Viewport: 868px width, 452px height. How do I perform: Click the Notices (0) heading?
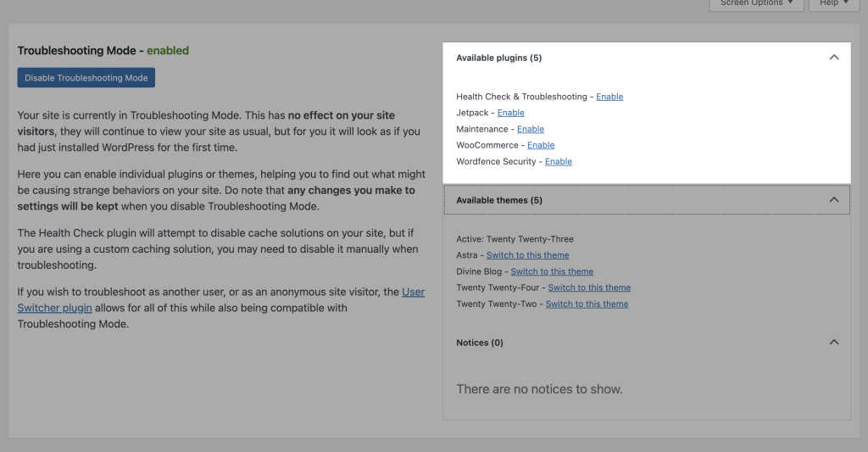(x=479, y=343)
